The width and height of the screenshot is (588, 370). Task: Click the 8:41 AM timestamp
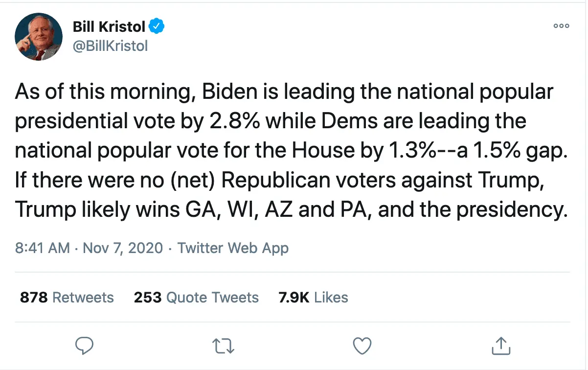tap(43, 248)
